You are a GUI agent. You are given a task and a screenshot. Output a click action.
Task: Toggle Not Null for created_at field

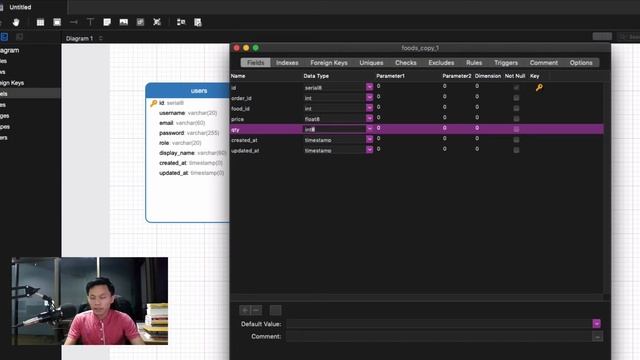click(x=516, y=140)
